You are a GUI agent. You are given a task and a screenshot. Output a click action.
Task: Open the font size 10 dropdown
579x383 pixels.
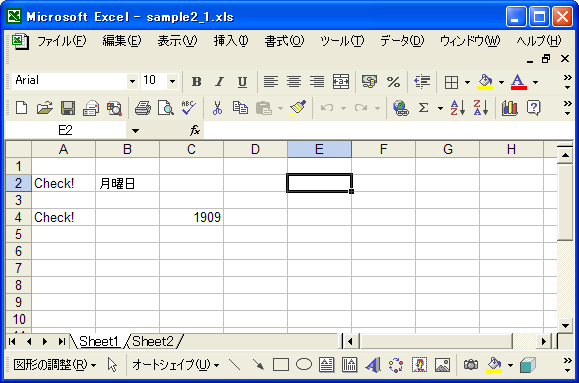pos(172,81)
